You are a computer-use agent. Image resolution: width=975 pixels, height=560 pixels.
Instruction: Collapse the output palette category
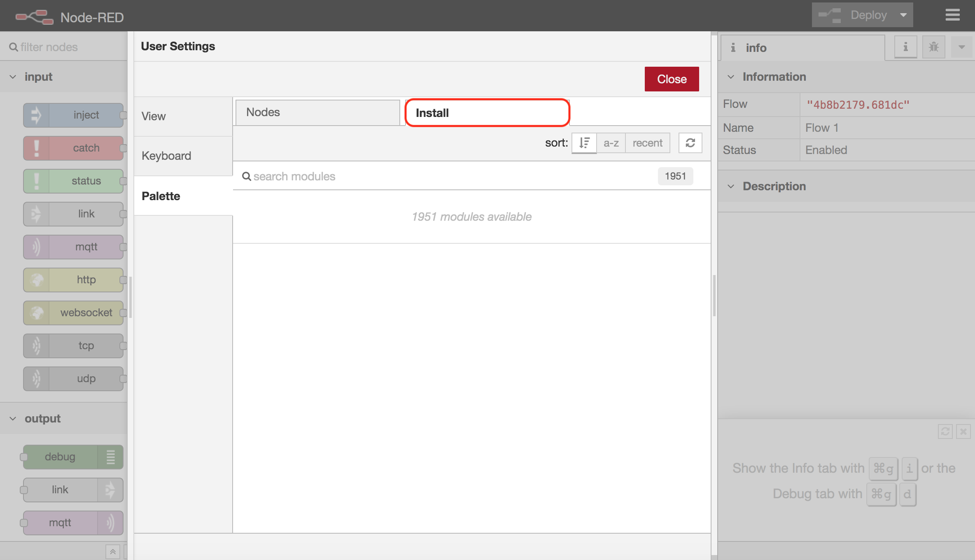[x=64, y=419]
